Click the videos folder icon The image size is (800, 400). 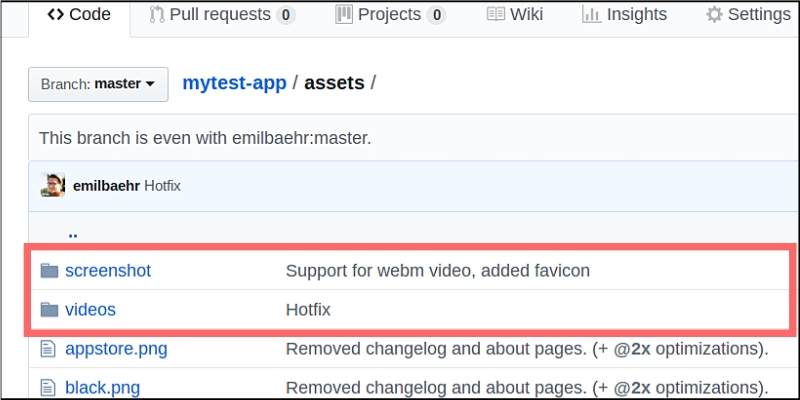pos(48,310)
